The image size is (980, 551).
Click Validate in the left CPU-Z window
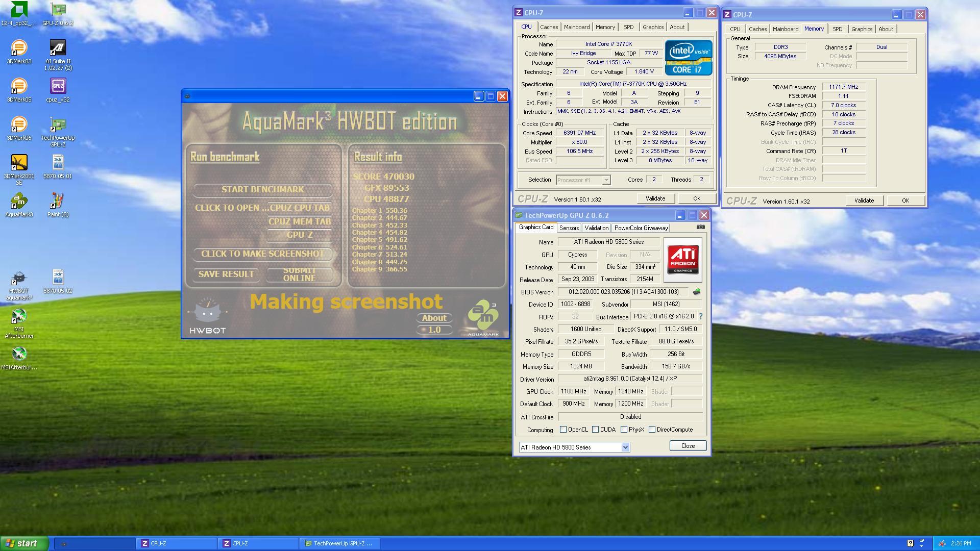click(655, 198)
